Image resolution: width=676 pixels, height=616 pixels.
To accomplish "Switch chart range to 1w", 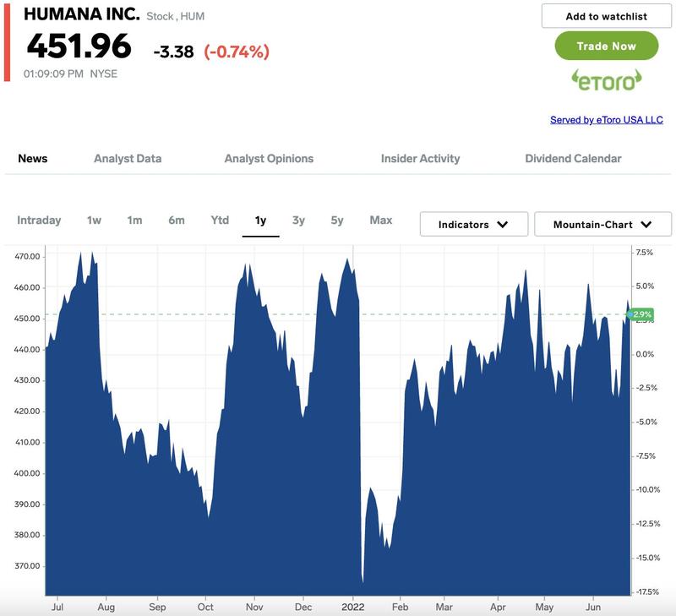I will (x=94, y=221).
